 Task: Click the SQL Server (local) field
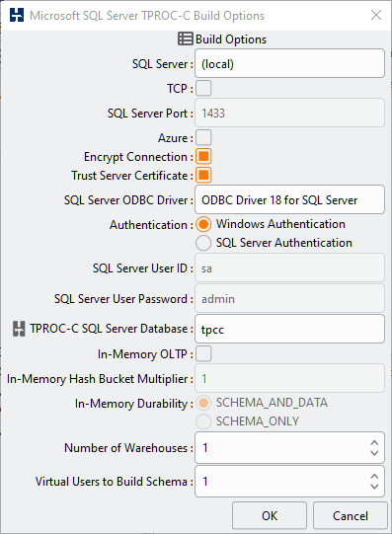[290, 63]
